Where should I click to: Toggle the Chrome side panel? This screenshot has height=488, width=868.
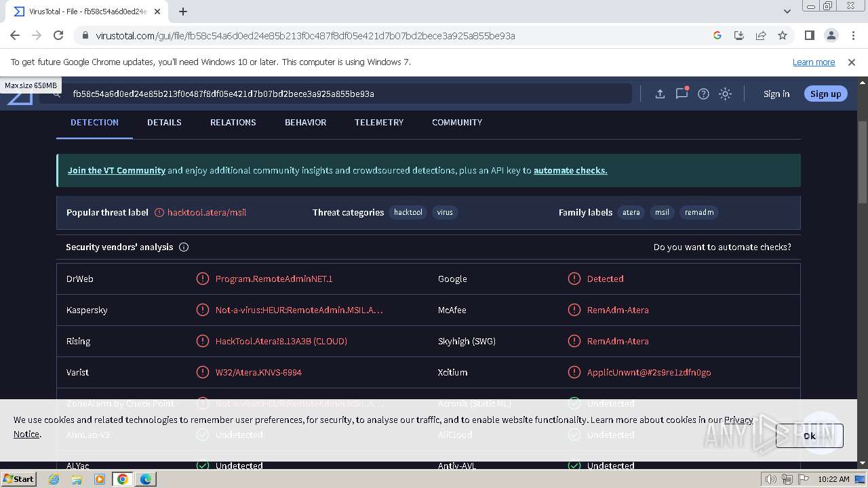point(810,36)
